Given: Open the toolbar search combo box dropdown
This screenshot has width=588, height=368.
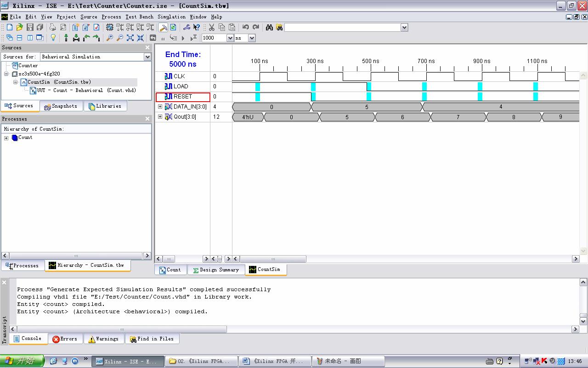Looking at the screenshot, I should [x=404, y=28].
